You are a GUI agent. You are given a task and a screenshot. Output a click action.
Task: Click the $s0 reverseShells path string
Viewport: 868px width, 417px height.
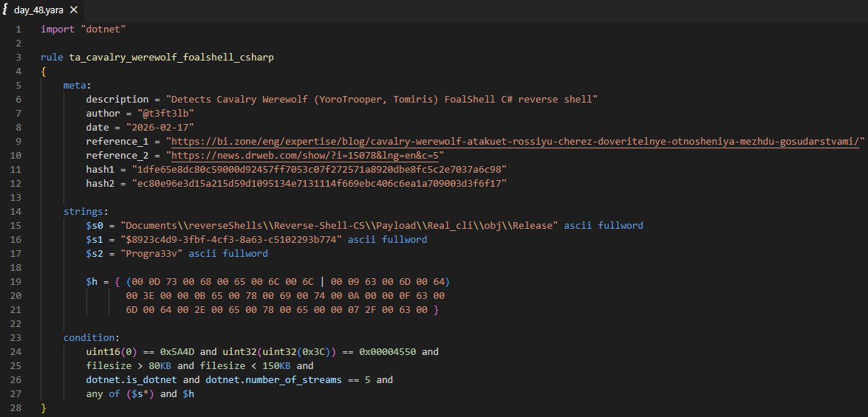coord(339,226)
